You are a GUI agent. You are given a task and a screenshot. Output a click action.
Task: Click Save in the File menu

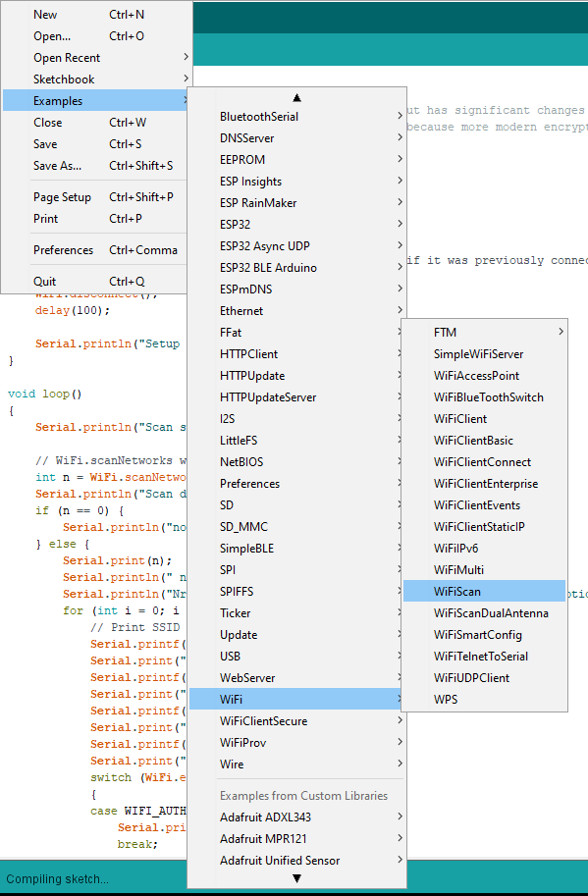tap(95, 144)
